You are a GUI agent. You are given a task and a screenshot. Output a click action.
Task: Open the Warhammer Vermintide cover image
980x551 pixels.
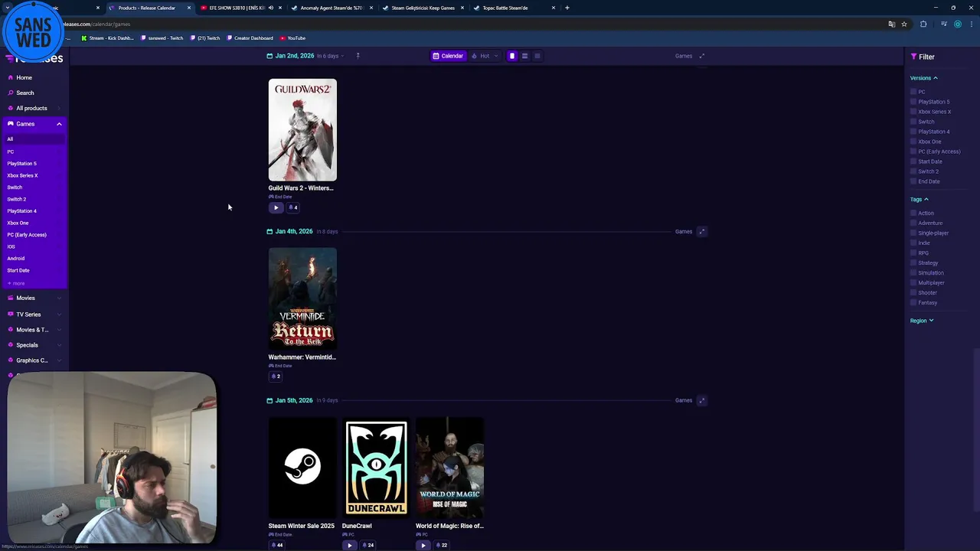pyautogui.click(x=302, y=298)
